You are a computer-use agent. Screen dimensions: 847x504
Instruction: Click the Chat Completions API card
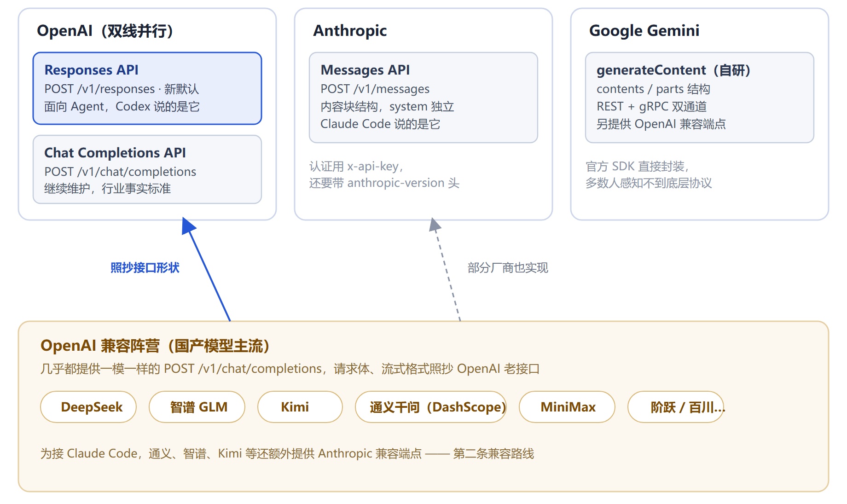(147, 169)
